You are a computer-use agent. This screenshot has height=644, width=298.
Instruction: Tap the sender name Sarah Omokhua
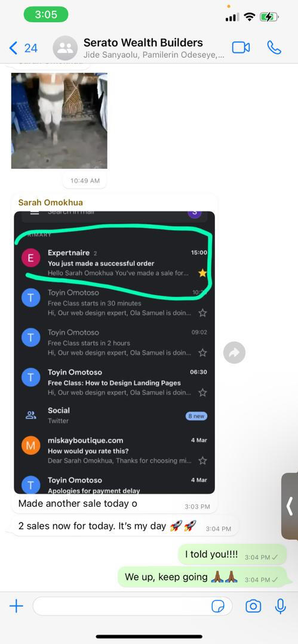click(51, 203)
